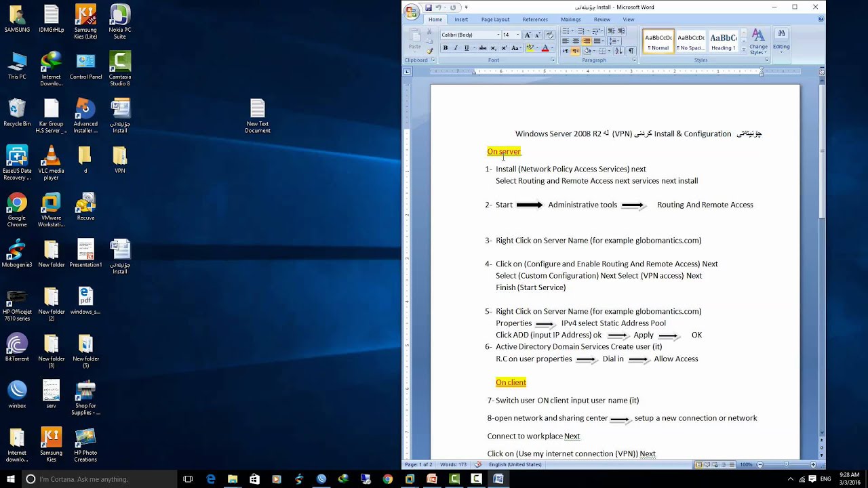The image size is (868, 488).
Task: Toggle Italic formatting
Action: click(456, 48)
